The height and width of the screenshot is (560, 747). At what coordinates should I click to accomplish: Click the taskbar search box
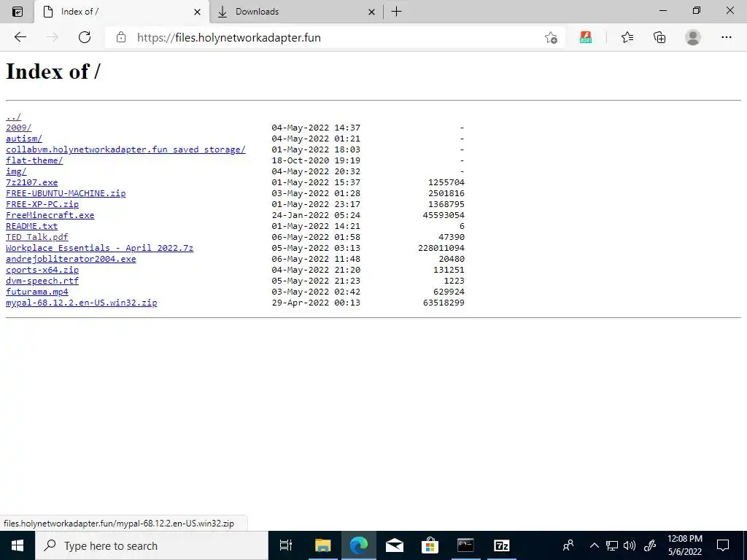(x=152, y=545)
